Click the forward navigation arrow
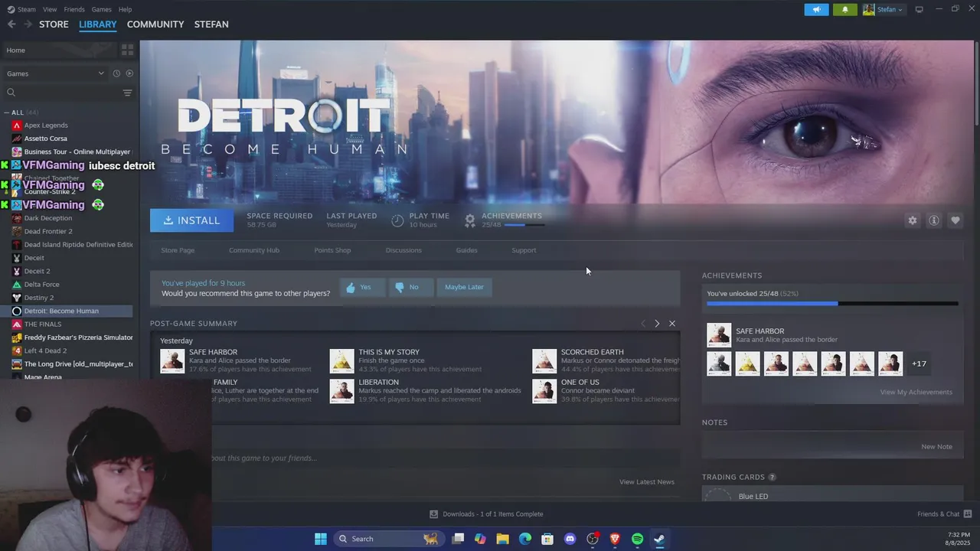 point(28,24)
